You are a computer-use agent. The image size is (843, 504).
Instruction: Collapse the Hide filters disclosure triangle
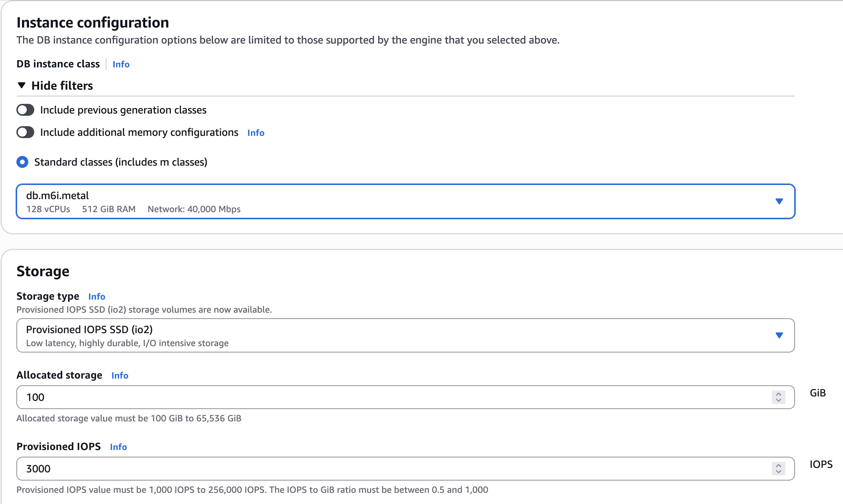coord(22,86)
